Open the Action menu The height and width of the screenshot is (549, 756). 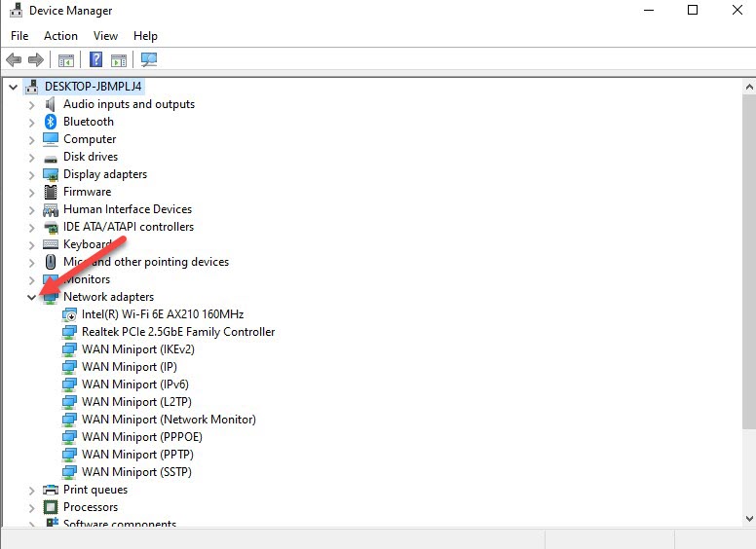[60, 36]
